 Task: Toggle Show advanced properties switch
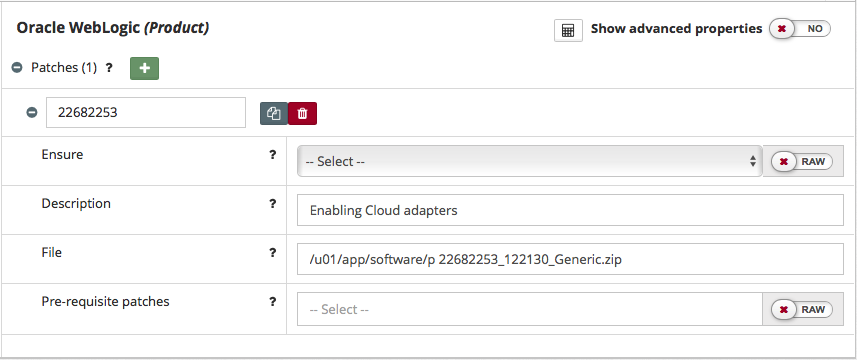click(800, 29)
